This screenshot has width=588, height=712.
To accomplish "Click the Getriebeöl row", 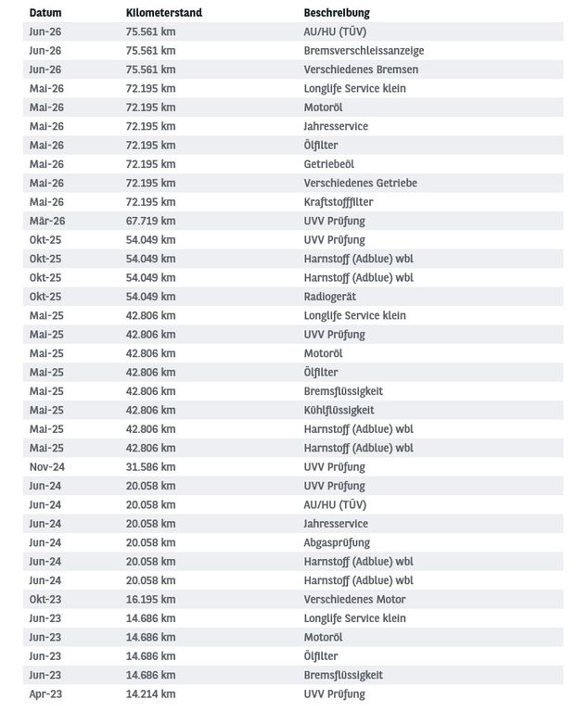I will tap(293, 164).
